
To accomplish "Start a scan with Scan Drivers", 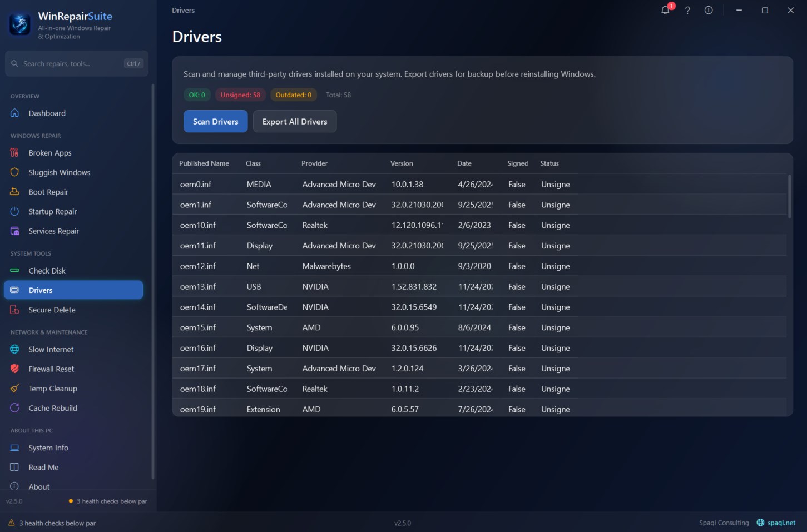I will click(215, 121).
